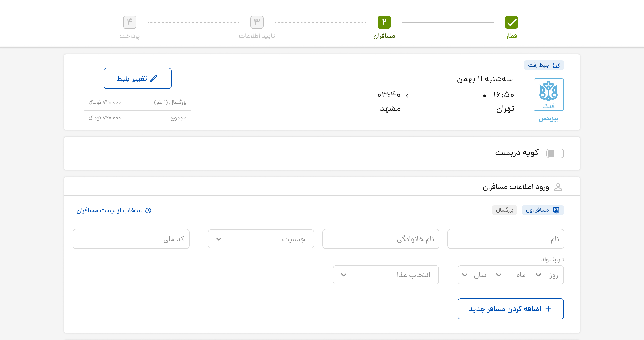Click the passenger badge icon beside مسافر اول
The height and width of the screenshot is (340, 644).
click(x=556, y=210)
